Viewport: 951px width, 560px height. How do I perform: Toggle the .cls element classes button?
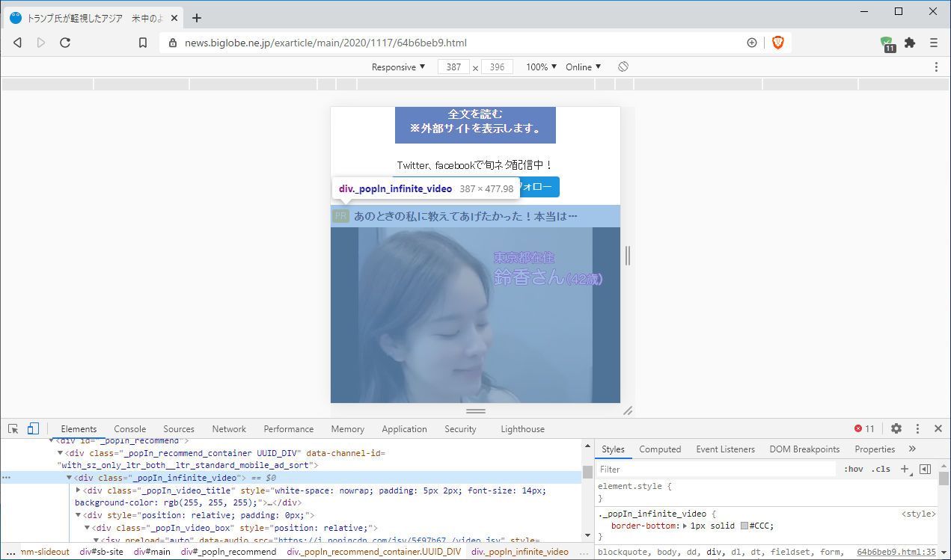point(881,469)
